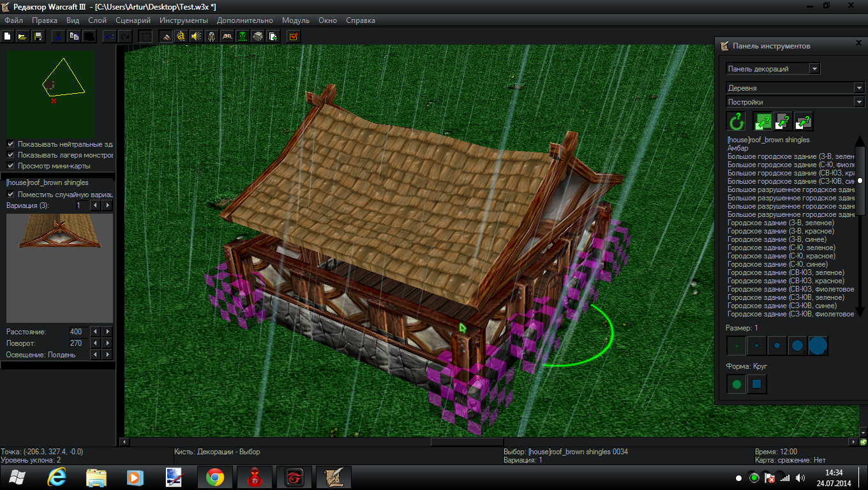Click the Copy toolbar icon
The image size is (868, 490).
(x=74, y=36)
